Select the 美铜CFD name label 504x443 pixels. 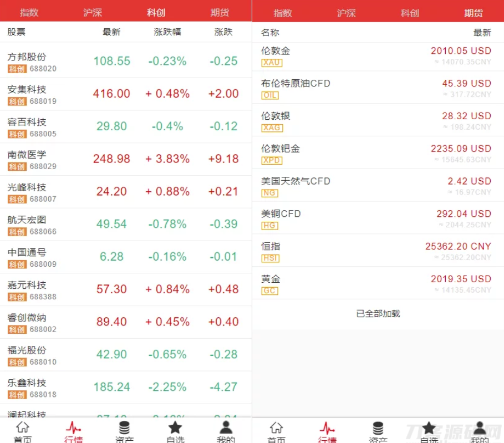click(281, 214)
